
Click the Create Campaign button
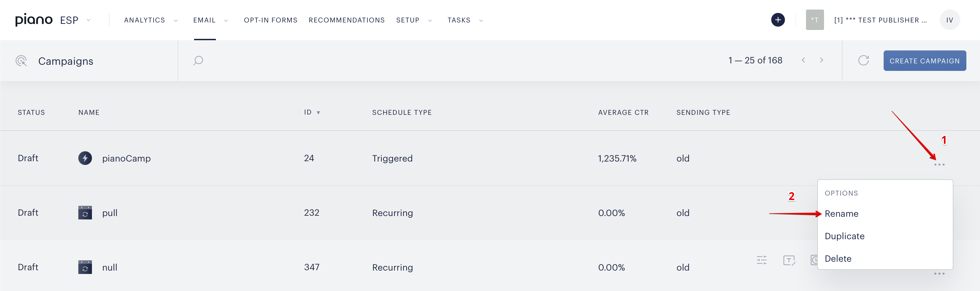coord(924,61)
